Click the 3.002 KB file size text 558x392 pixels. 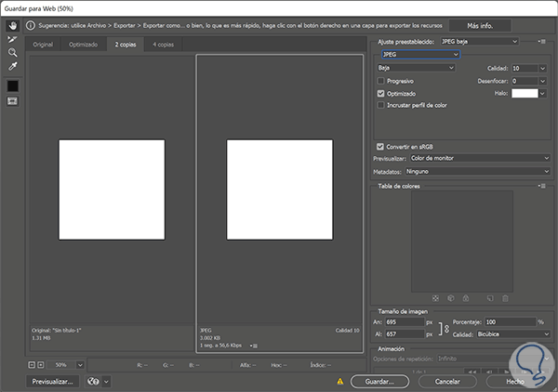tap(210, 338)
